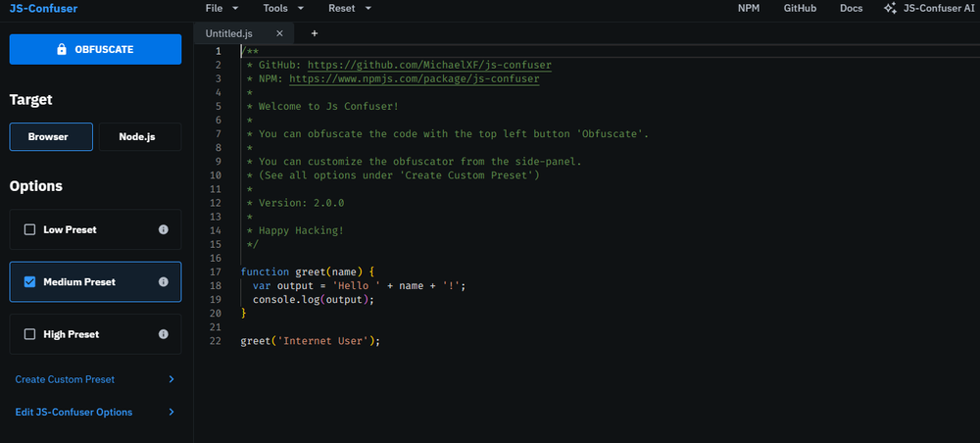Open the File dropdown menu

[221, 8]
